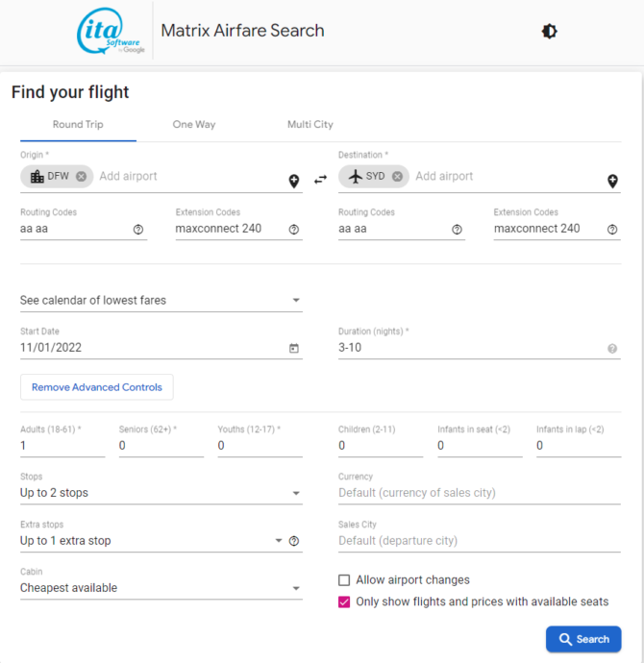Open help for destination Extension Codes
Viewport: 644px width, 663px height.
[612, 230]
